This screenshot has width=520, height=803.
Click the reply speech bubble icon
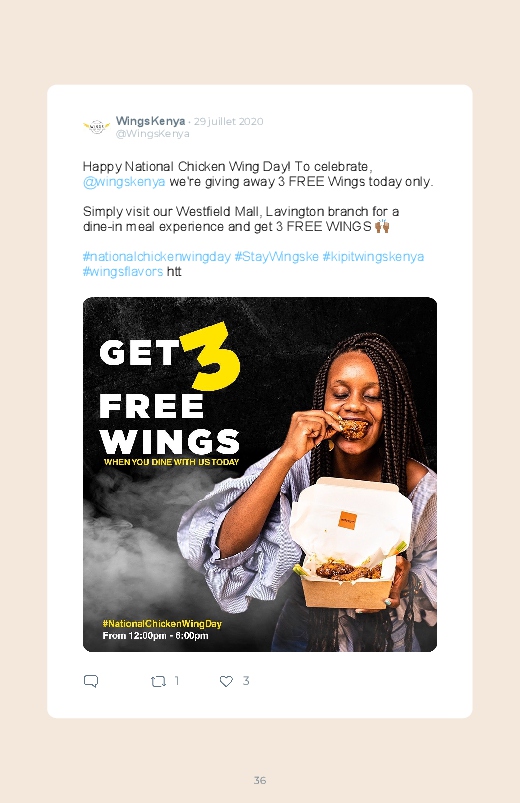pos(91,681)
